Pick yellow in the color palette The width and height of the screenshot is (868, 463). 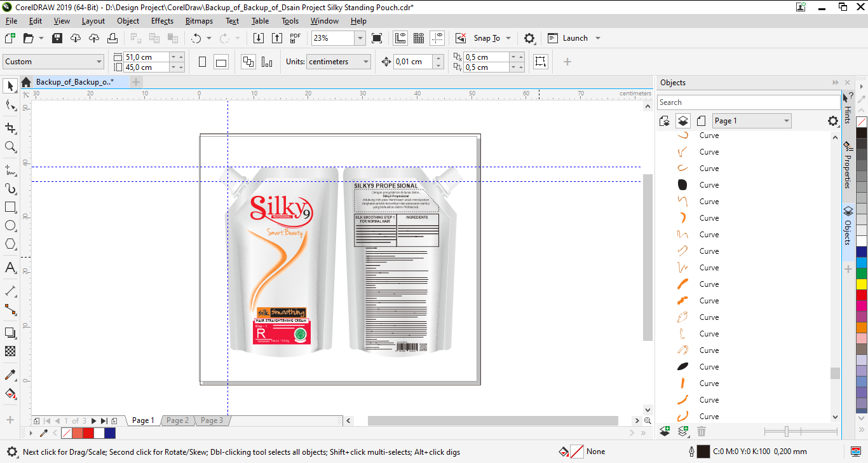862,284
